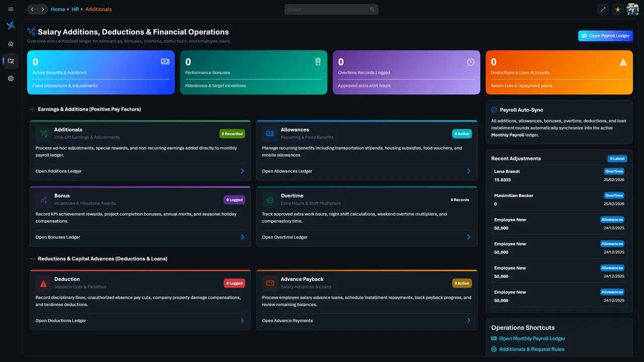The height and width of the screenshot is (362, 644).
Task: Click the search magnifier icon
Action: click(372, 10)
